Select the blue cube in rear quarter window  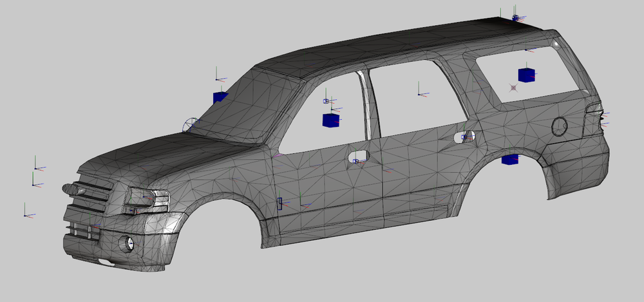[526, 75]
